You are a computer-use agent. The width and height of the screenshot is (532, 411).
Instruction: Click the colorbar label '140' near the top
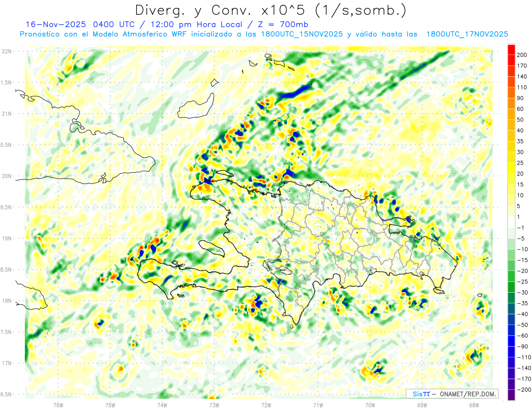point(522,77)
